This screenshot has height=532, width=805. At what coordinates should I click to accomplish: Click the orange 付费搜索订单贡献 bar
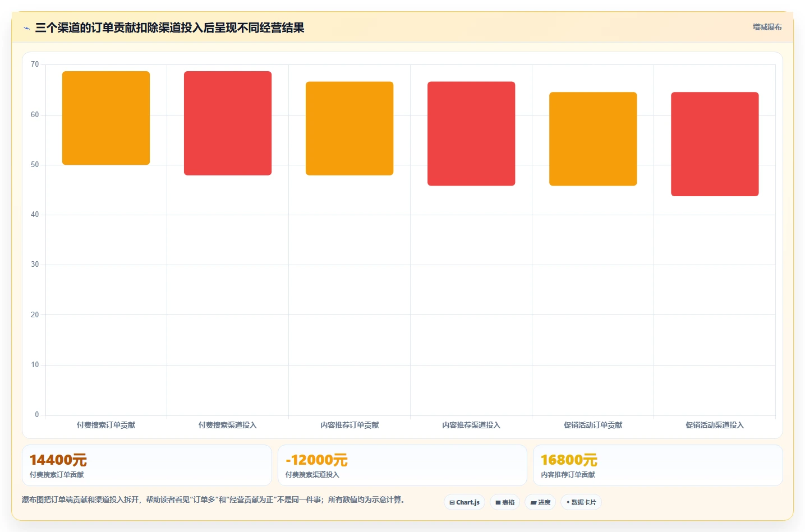click(106, 118)
